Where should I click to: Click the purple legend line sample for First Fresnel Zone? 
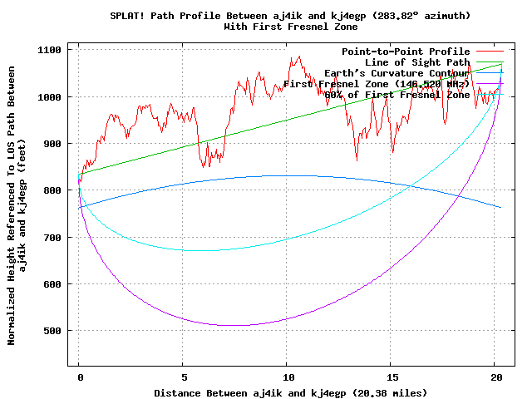pos(490,83)
